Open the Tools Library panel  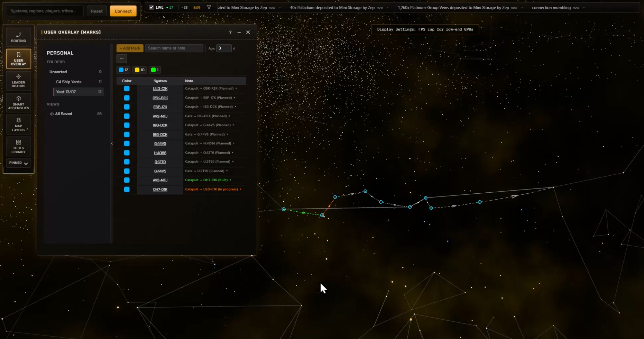point(18,147)
